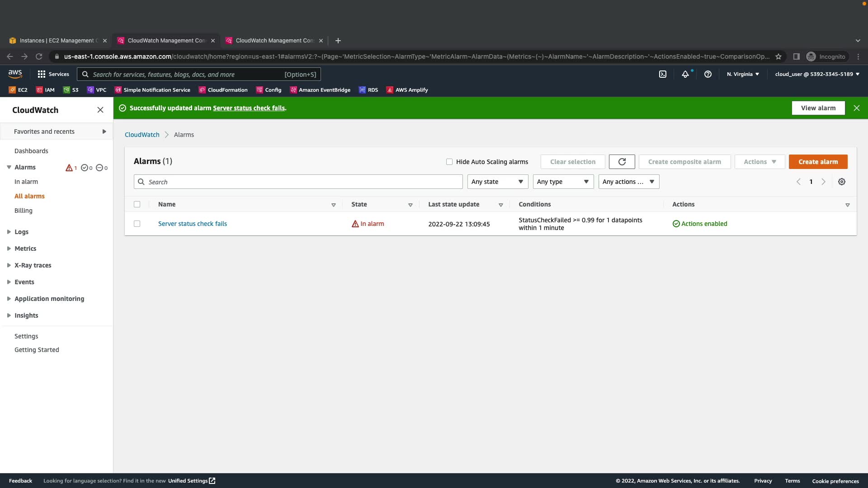Select the Server status check fails row checkbox

point(137,224)
